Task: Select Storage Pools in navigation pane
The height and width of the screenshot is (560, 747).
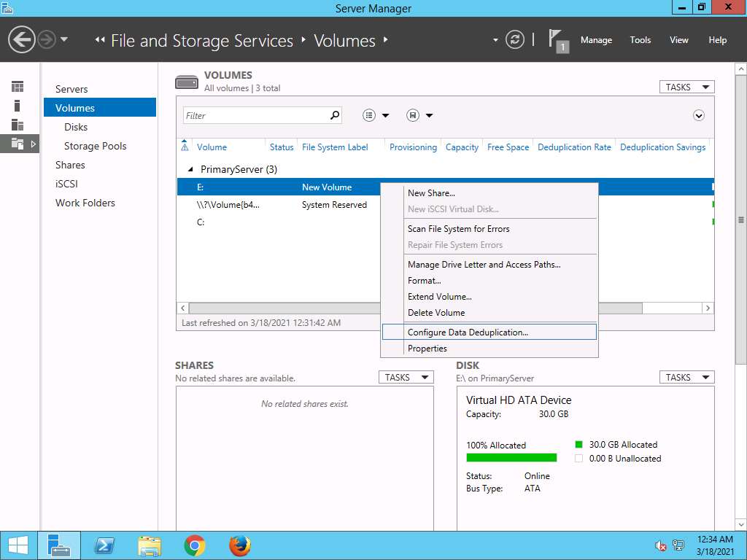Action: (96, 146)
